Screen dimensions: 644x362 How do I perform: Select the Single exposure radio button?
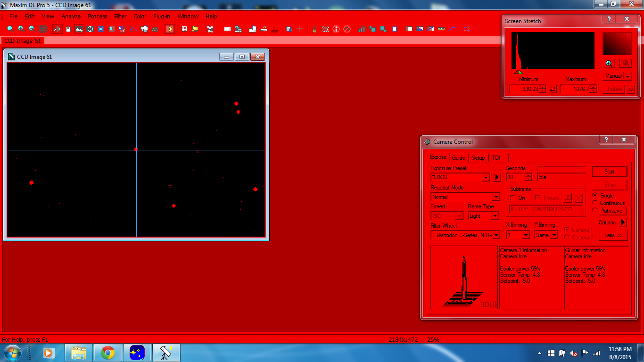(x=595, y=195)
